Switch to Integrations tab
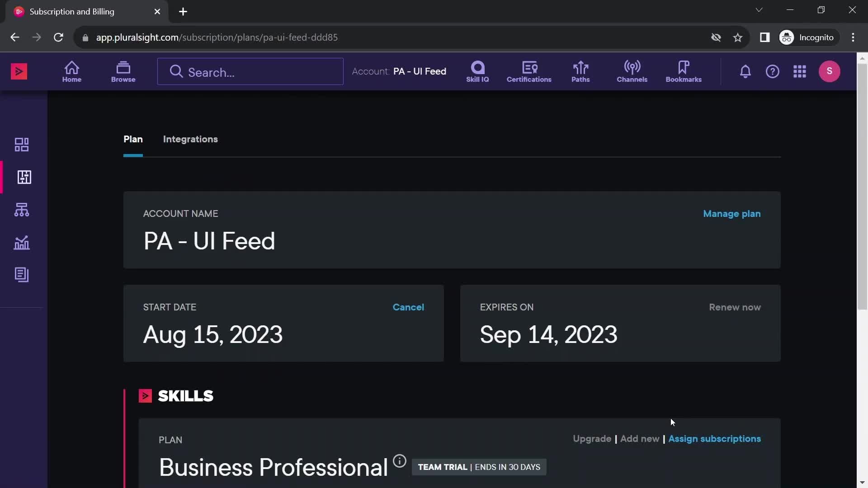The width and height of the screenshot is (868, 488). [191, 138]
